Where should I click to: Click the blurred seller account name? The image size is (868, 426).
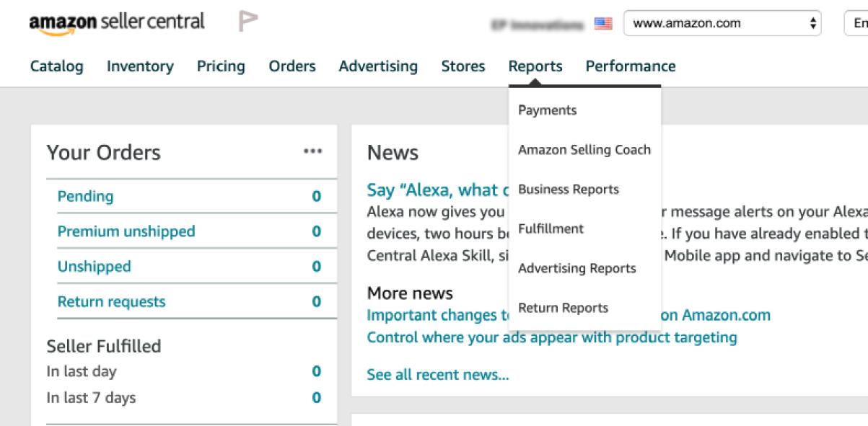tap(537, 25)
